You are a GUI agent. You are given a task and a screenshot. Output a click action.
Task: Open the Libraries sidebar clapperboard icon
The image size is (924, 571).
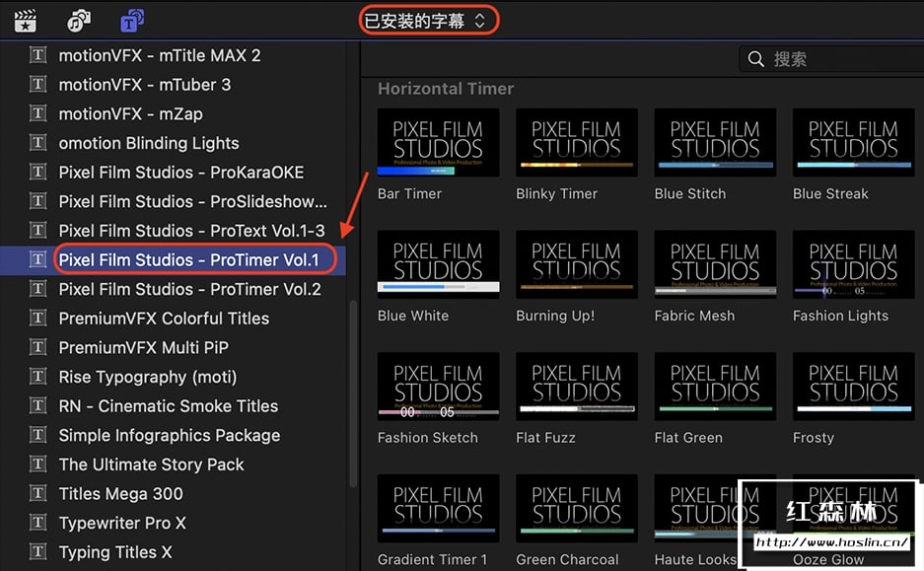26,21
